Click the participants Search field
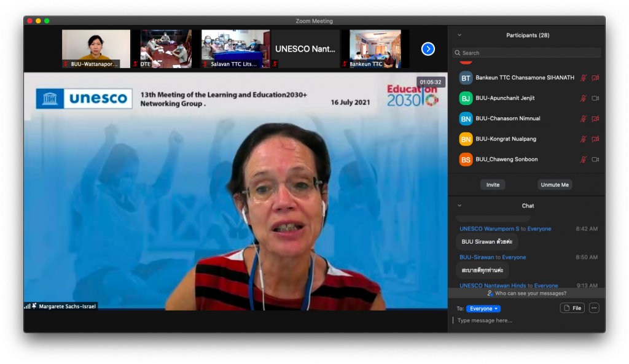This screenshot has width=629, height=364. pos(526,53)
